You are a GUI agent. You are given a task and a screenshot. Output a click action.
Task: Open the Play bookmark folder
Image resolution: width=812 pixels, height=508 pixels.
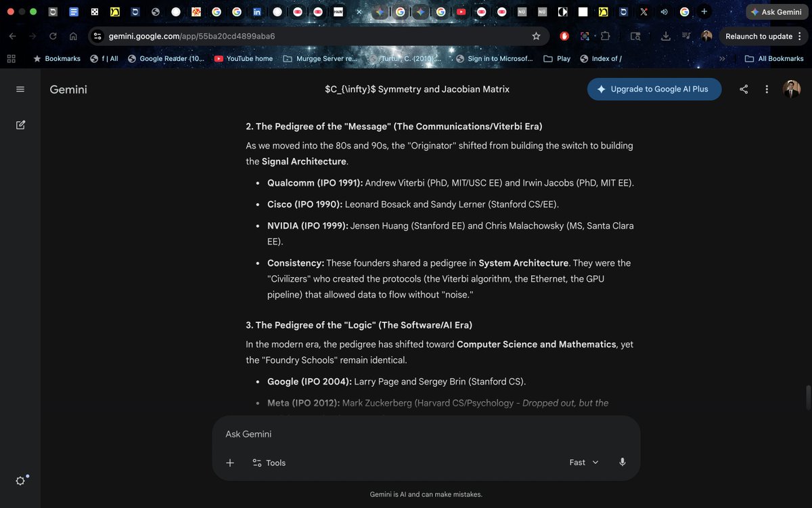(557, 59)
